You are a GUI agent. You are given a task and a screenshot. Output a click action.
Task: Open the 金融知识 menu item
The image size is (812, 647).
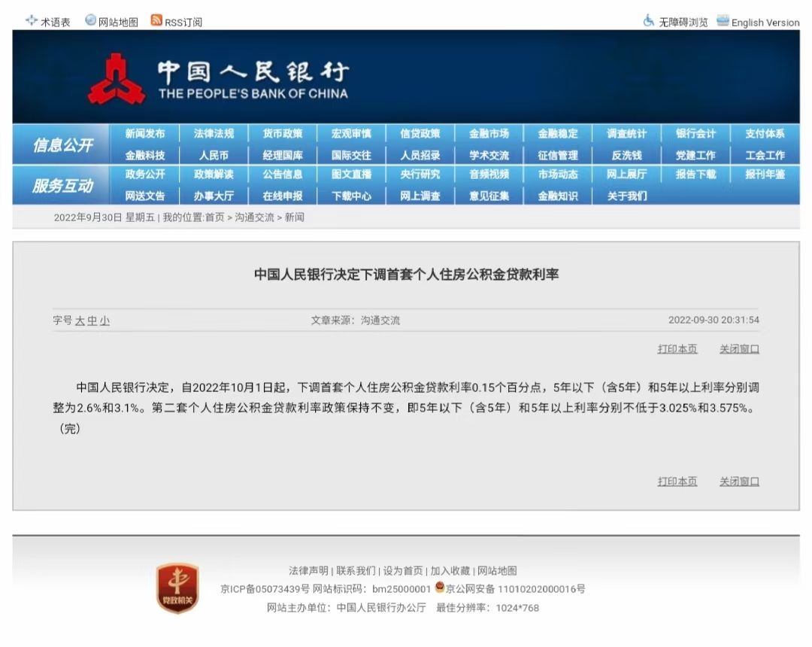(x=558, y=196)
